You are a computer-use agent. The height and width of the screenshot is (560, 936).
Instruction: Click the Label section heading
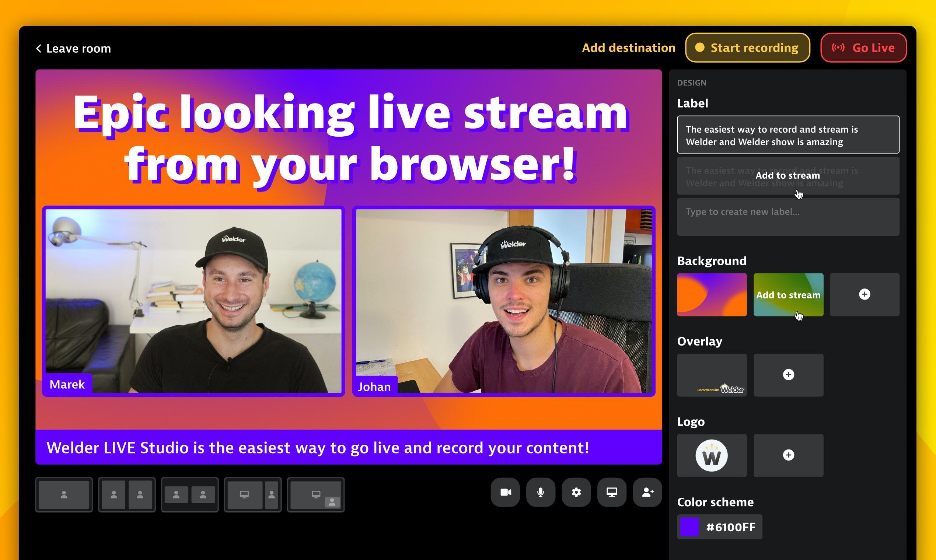pos(692,103)
